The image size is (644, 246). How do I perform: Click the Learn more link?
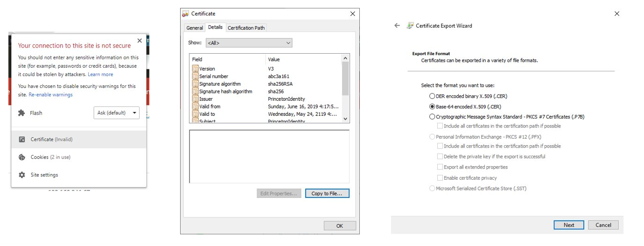pyautogui.click(x=100, y=75)
